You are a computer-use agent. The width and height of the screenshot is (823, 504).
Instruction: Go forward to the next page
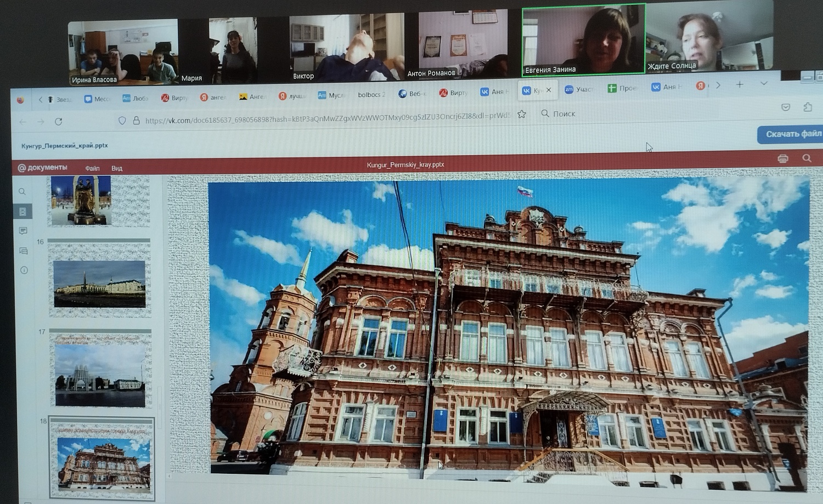[41, 122]
